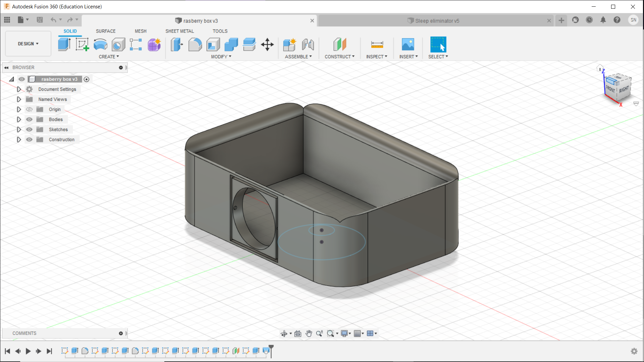
Task: Click the Shell tool icon
Action: click(x=213, y=44)
